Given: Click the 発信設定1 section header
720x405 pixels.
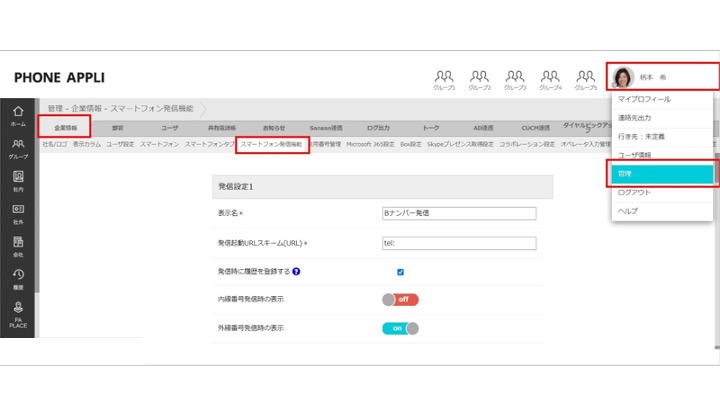Looking at the screenshot, I should point(382,186).
